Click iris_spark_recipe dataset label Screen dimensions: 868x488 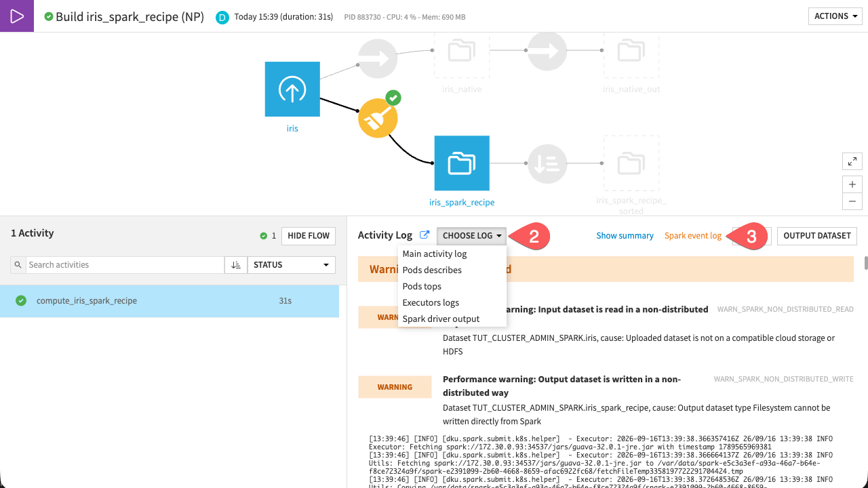click(462, 202)
